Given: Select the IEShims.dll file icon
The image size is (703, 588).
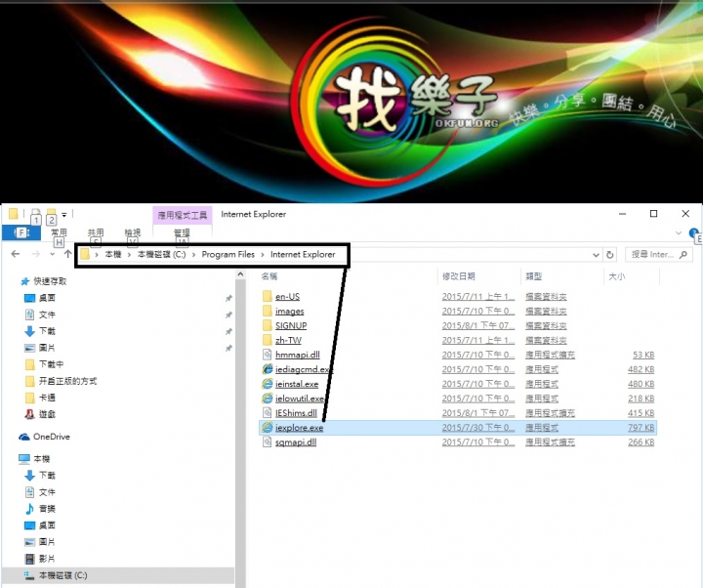Looking at the screenshot, I should 268,412.
